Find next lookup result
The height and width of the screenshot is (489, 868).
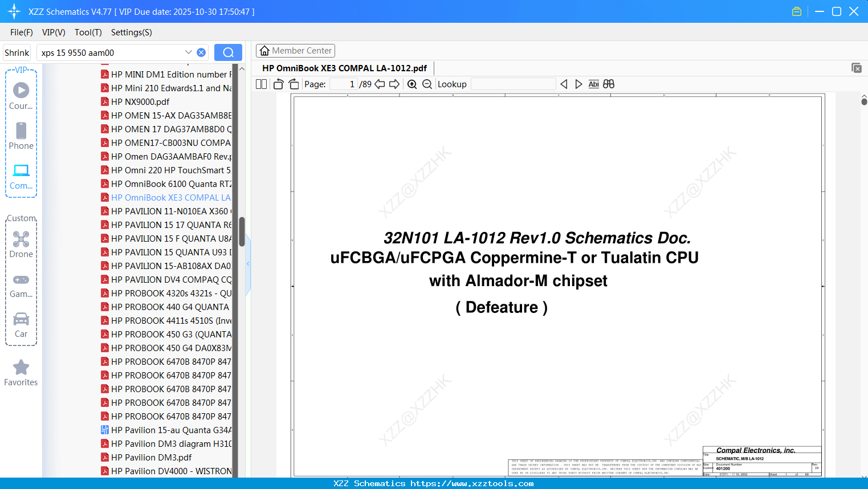point(578,84)
